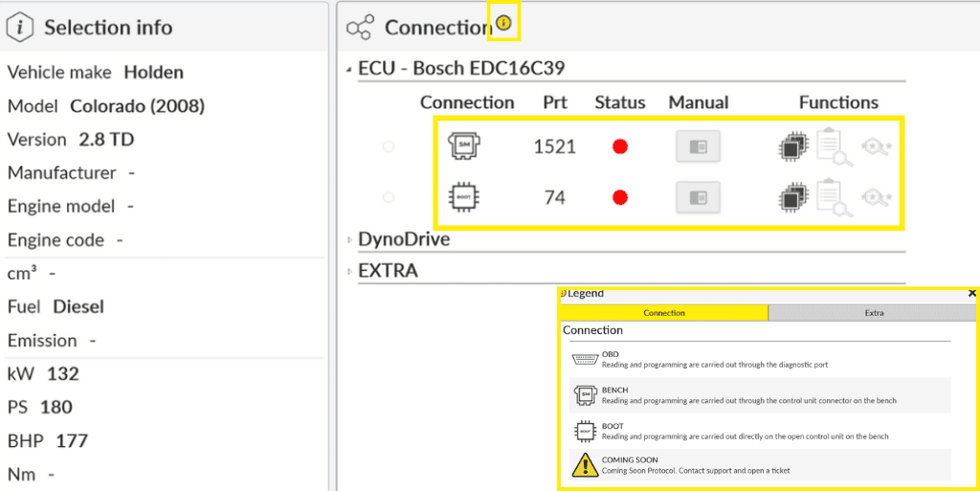Collapse the ECU - Bosch EDC16C39 section
This screenshot has width=980, height=491.
click(x=348, y=69)
